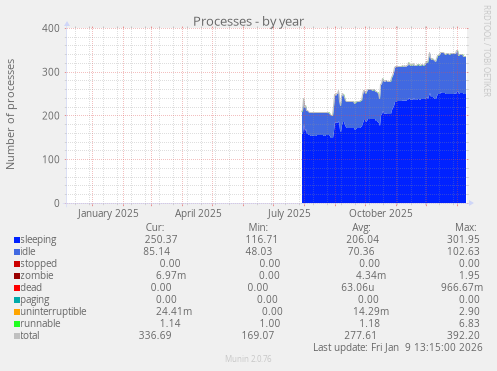Select the 'idle' legend label
This screenshot has width=497, height=371.
28,251
